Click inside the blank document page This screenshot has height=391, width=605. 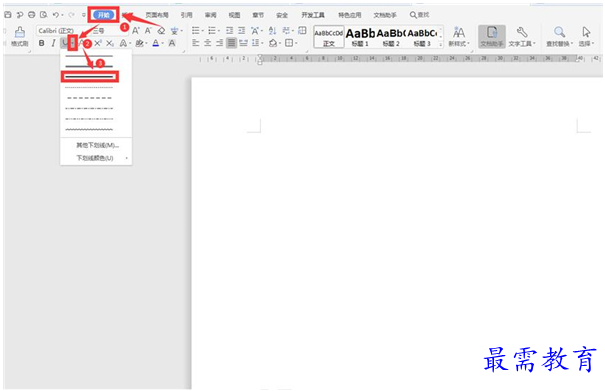[x=397, y=232]
